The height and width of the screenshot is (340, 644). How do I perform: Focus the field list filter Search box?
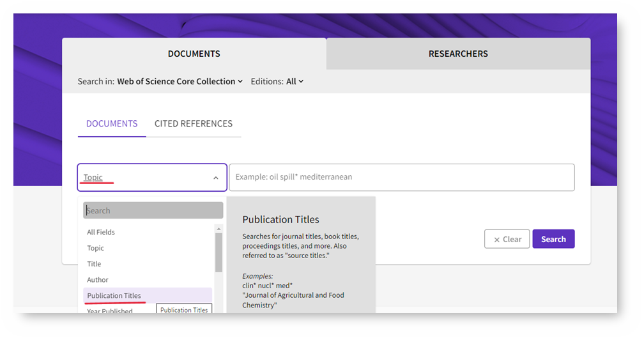click(x=153, y=210)
